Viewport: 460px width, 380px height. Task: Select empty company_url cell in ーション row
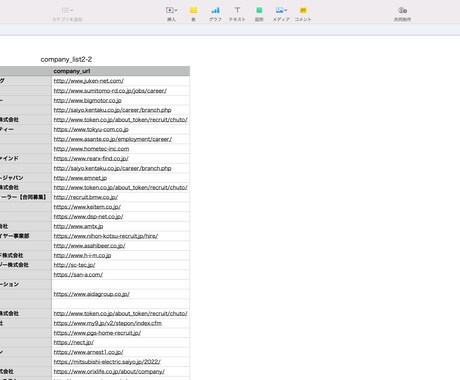[121, 284]
